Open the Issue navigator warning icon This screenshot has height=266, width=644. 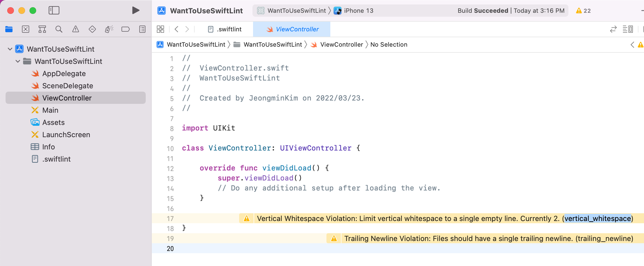pos(76,29)
